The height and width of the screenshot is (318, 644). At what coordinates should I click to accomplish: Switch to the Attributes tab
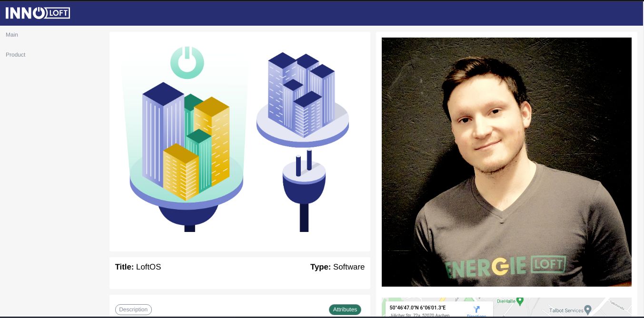(x=345, y=309)
